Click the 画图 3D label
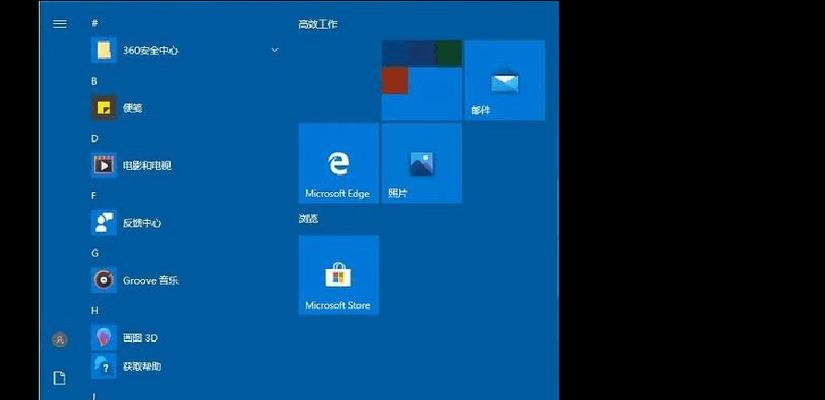825x400 pixels. pyautogui.click(x=140, y=338)
